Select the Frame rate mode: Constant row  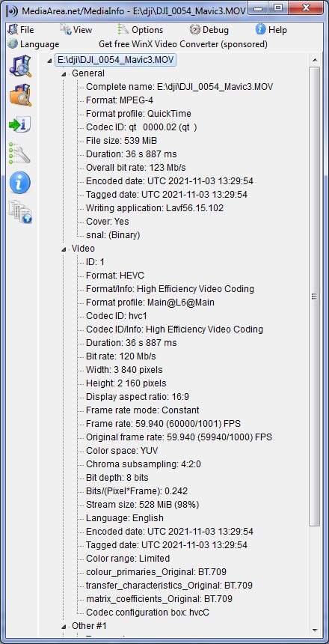(x=142, y=410)
